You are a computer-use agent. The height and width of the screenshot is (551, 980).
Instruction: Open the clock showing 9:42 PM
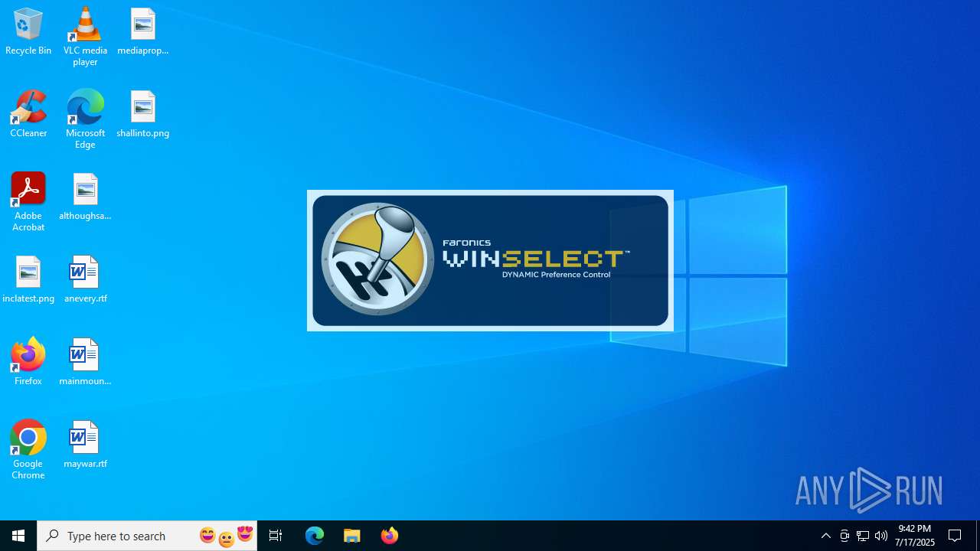point(915,536)
